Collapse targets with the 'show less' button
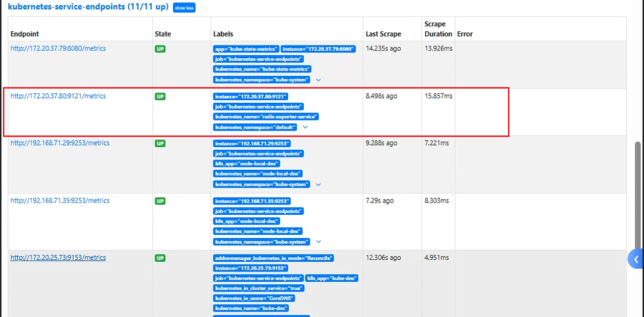 (x=184, y=8)
